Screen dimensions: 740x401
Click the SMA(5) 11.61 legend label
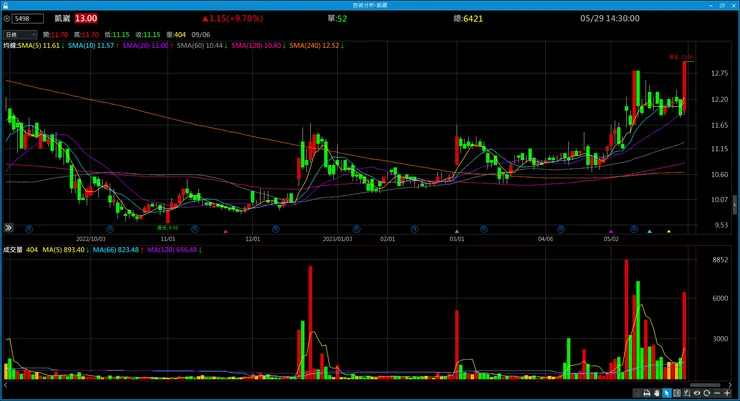coord(38,46)
